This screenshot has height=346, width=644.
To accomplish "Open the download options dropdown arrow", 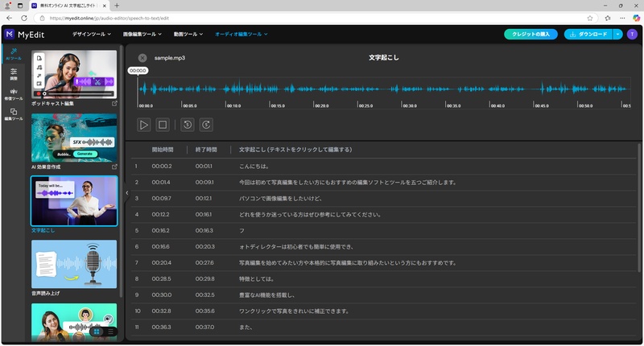I will point(617,35).
